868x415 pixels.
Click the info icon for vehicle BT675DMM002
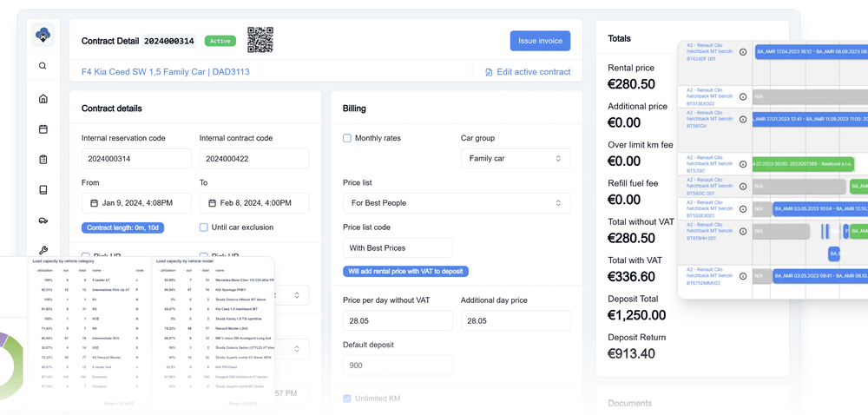click(x=743, y=276)
